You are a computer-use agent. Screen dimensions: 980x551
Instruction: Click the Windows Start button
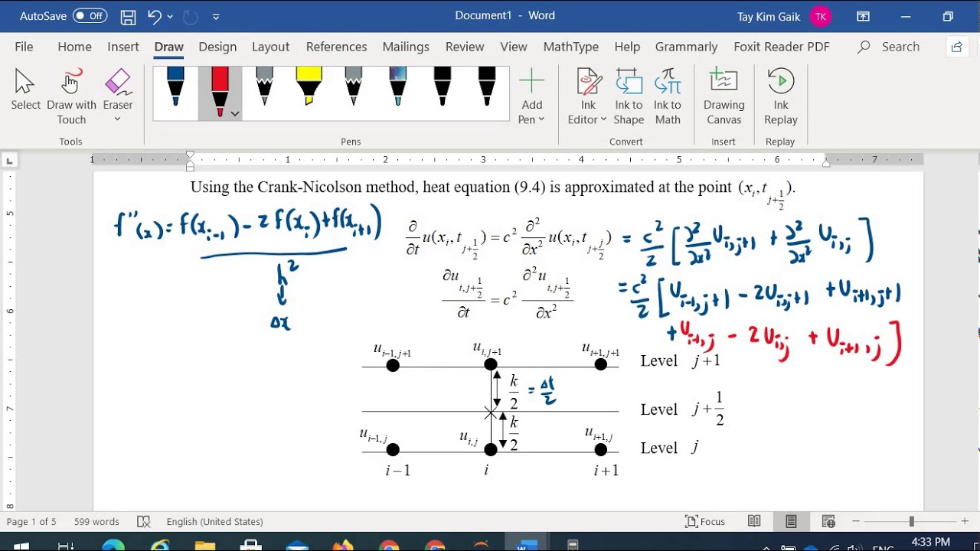tap(21, 546)
